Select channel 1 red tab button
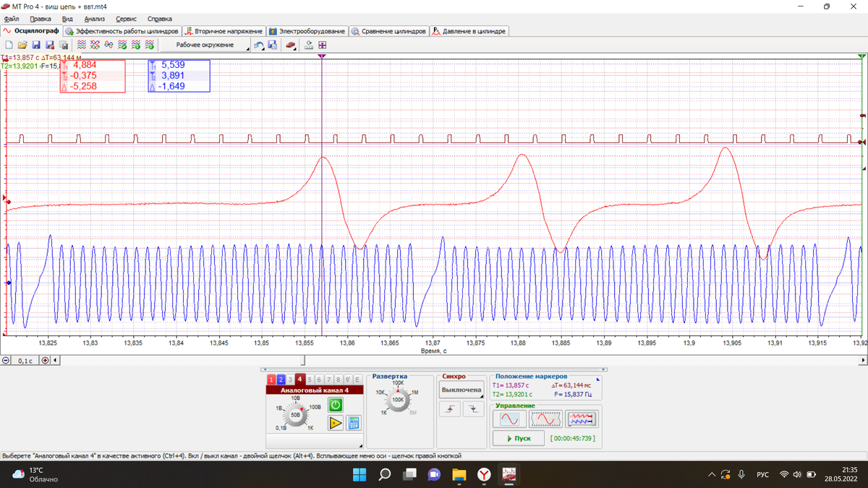The height and width of the screenshot is (488, 868). coord(271,380)
